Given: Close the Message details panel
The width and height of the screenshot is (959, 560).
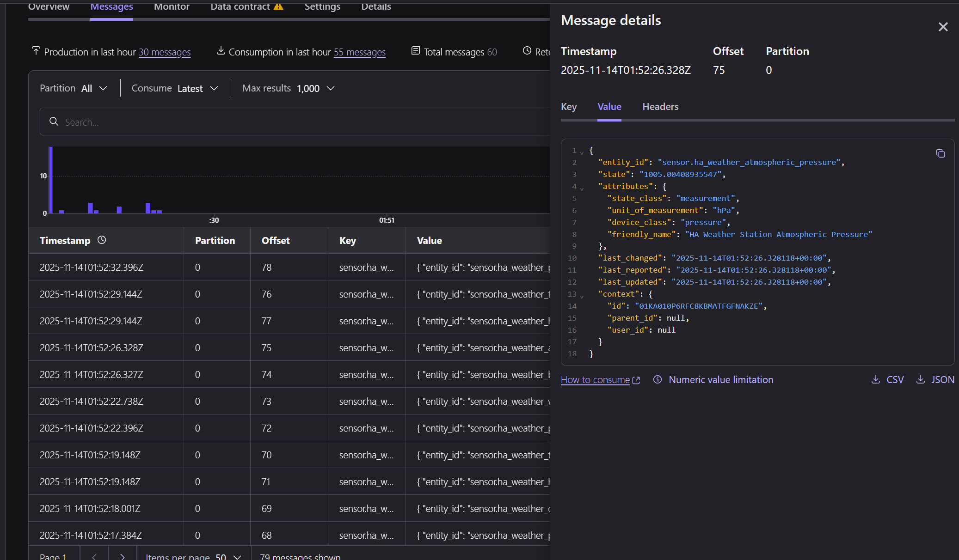Looking at the screenshot, I should click(x=943, y=27).
